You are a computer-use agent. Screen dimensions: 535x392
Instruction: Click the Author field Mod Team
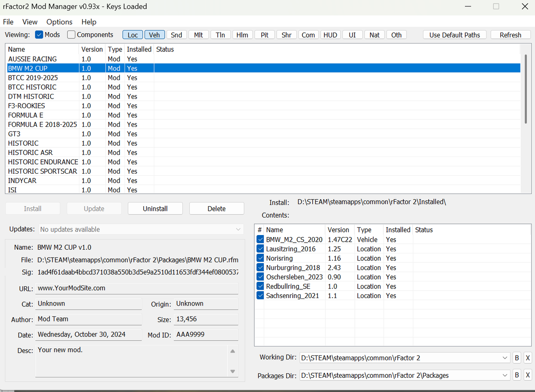click(x=89, y=319)
